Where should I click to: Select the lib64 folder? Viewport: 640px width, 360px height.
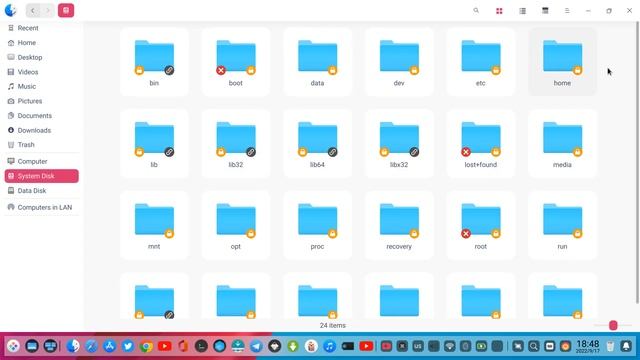click(318, 144)
